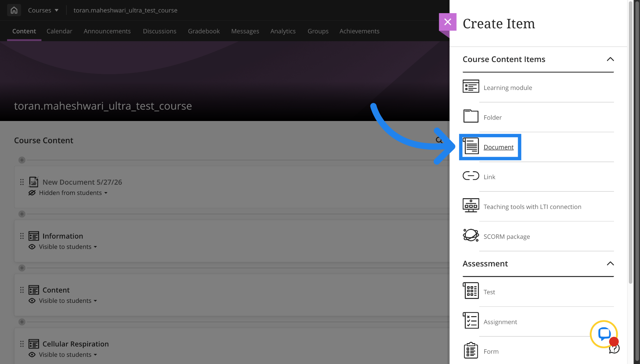Choose the Assignment label
The height and width of the screenshot is (364, 640).
(x=500, y=322)
